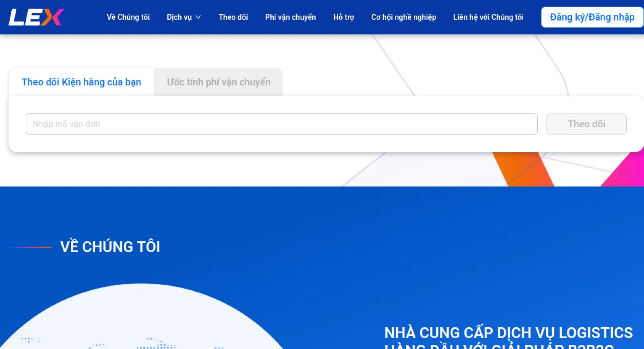Screen dimensions: 644x349
Task: Visit Cơ hội nghề nghiệp page
Action: 404,17
